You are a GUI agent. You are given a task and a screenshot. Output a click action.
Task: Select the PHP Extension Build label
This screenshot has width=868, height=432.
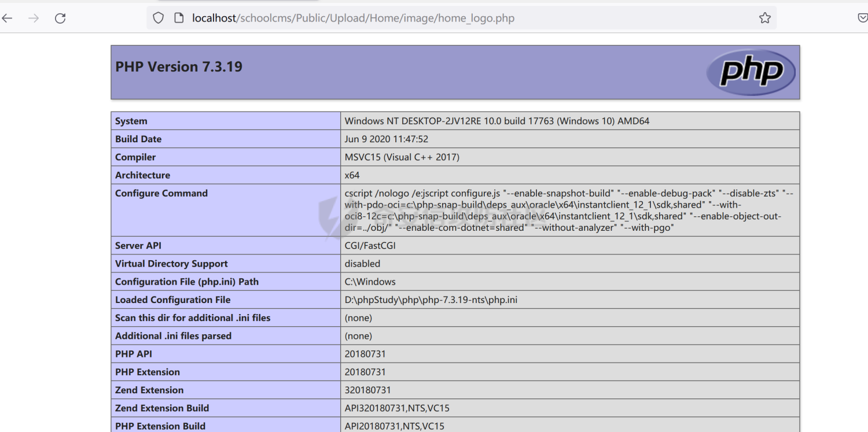click(160, 426)
